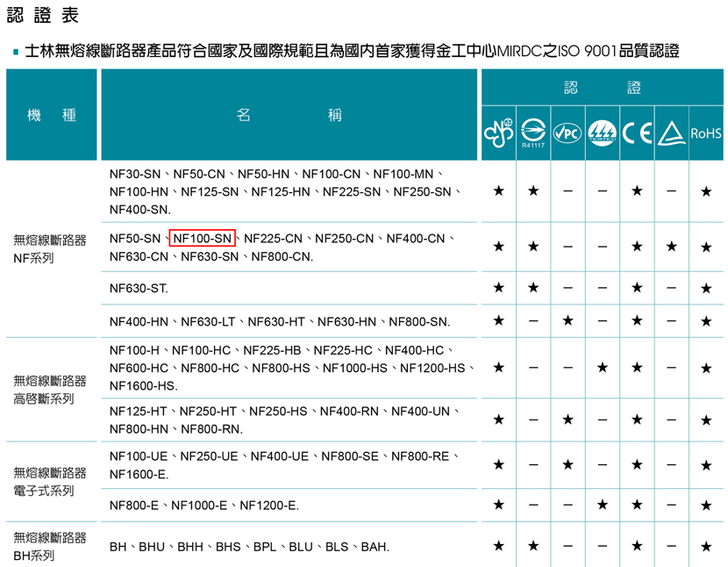Click the NF225-HB model name
Image resolution: width=728 pixels, height=567 pixels.
(x=272, y=350)
